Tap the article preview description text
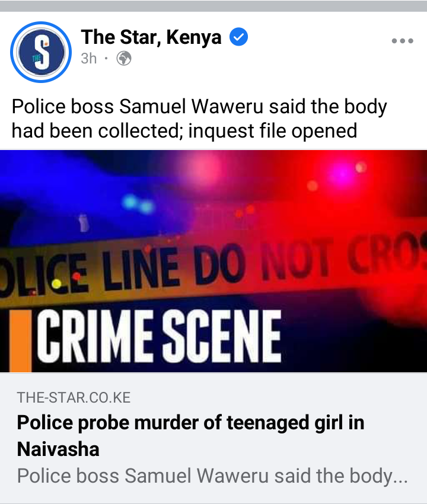This screenshot has height=504, width=427. (x=212, y=476)
